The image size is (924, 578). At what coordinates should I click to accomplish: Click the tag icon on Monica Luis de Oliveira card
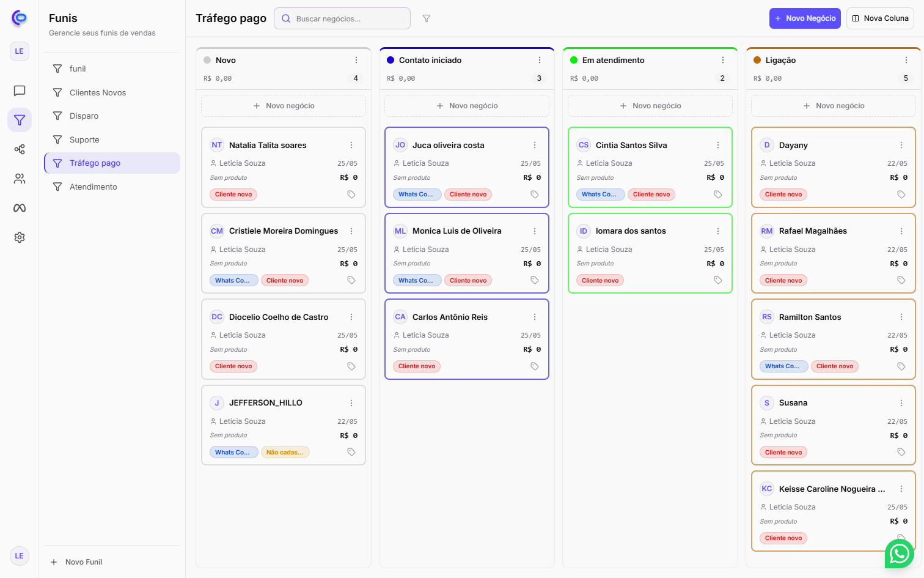[x=535, y=280]
